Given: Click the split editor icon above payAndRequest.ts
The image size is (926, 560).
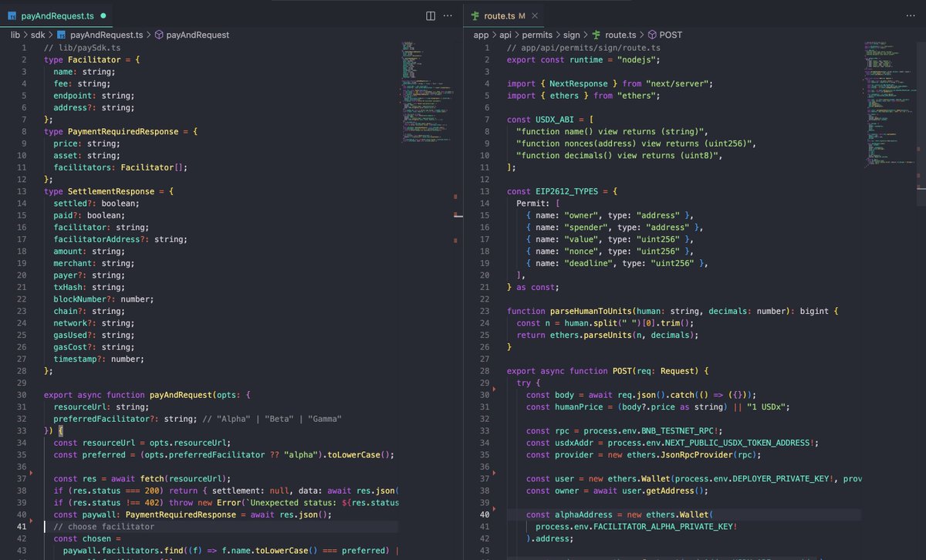Looking at the screenshot, I should click(x=429, y=15).
